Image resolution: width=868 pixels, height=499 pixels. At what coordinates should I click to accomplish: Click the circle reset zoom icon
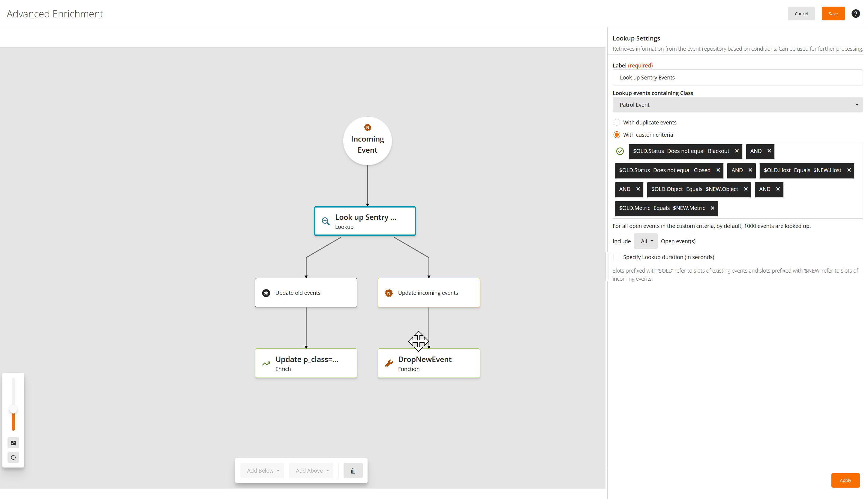pos(14,457)
